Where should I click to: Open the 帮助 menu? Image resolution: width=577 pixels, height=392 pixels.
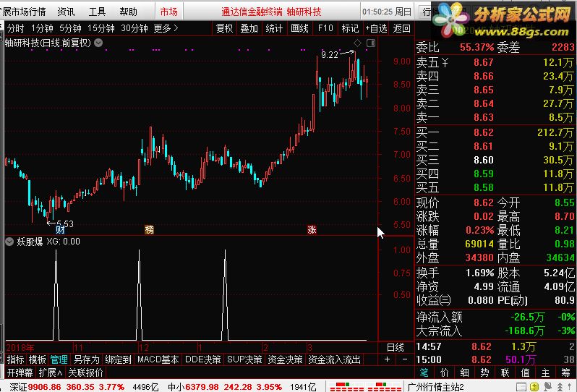[128, 12]
